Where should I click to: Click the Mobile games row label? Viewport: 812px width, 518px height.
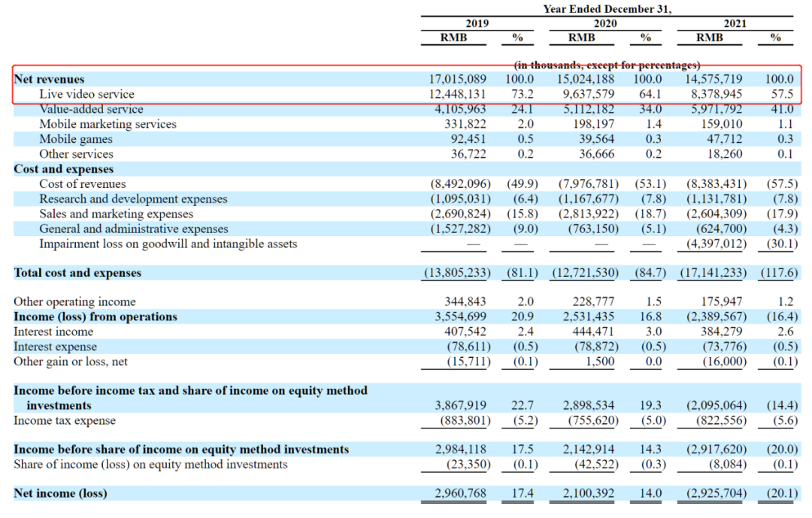pyautogui.click(x=76, y=139)
